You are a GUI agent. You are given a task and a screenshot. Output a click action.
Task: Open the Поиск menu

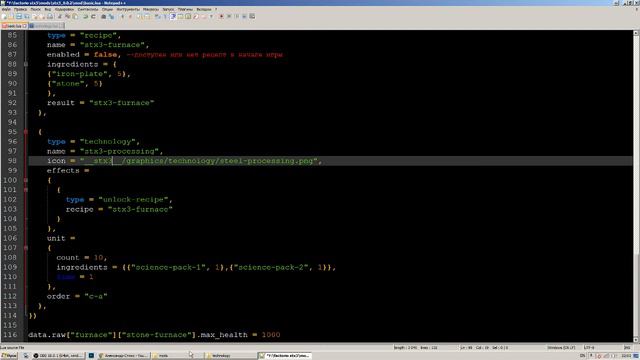click(x=36, y=9)
